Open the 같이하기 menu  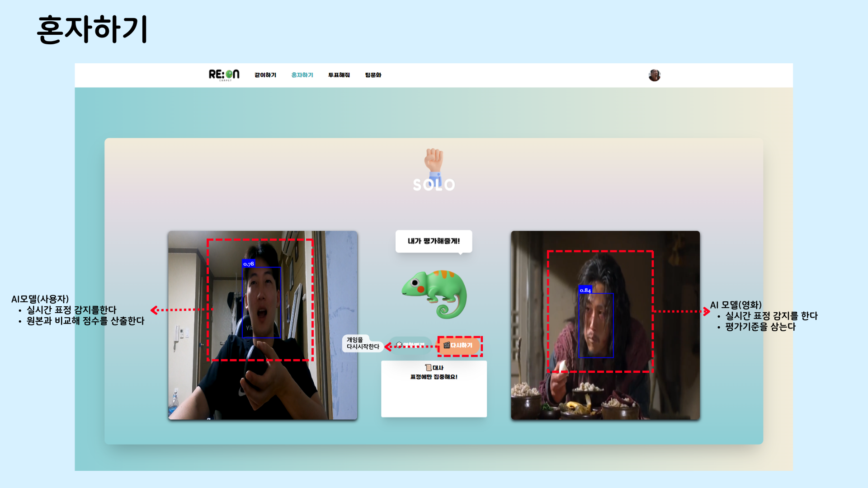click(x=265, y=75)
